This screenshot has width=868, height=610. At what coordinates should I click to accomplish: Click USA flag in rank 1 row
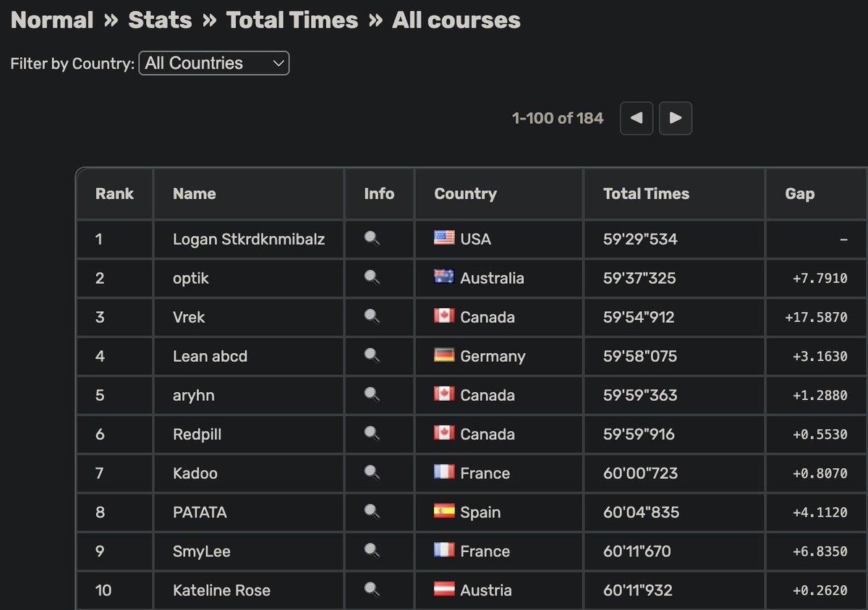coord(444,237)
